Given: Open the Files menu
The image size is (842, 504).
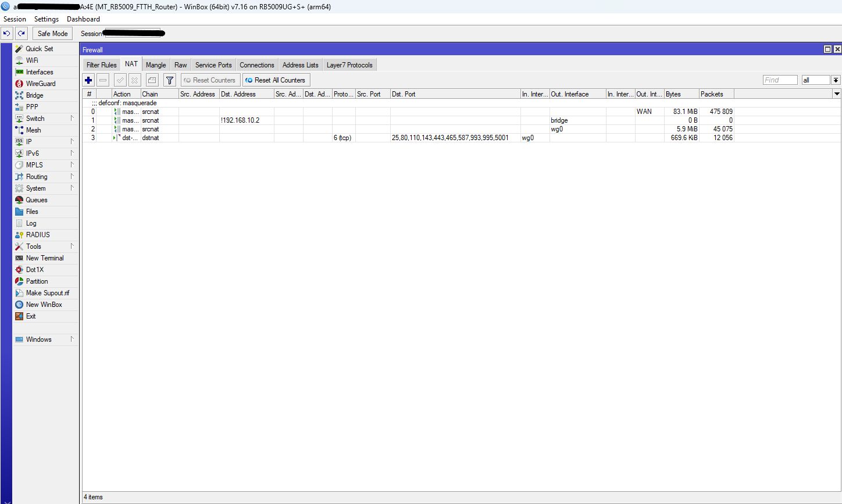Looking at the screenshot, I should [x=32, y=212].
